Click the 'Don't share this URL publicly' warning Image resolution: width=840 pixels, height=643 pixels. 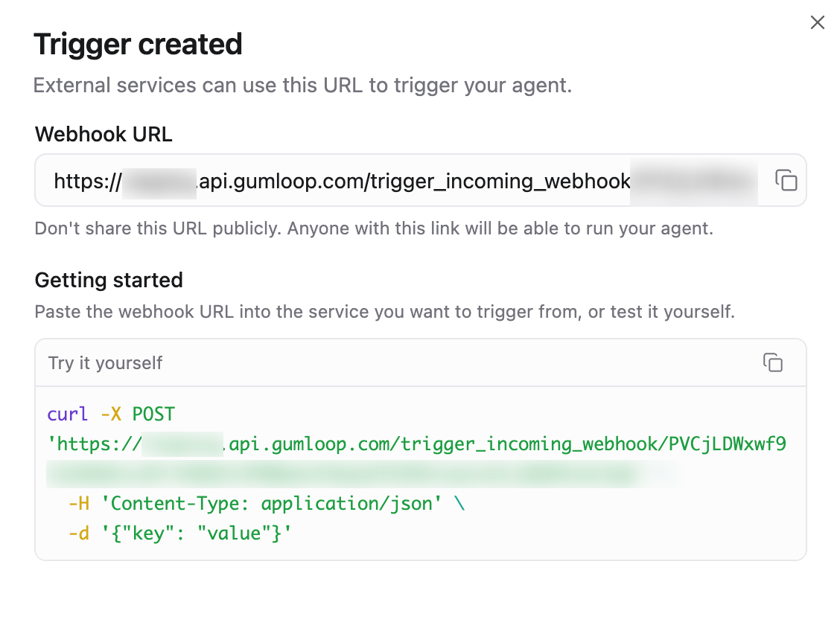point(374,228)
